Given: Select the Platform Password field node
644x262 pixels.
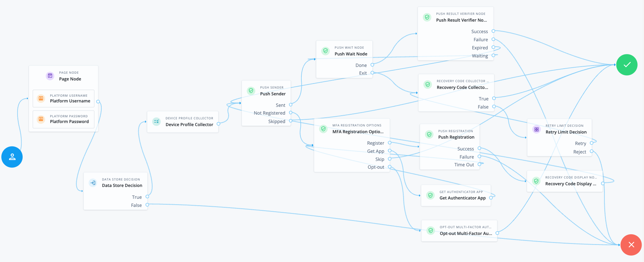Looking at the screenshot, I should 64,119.
